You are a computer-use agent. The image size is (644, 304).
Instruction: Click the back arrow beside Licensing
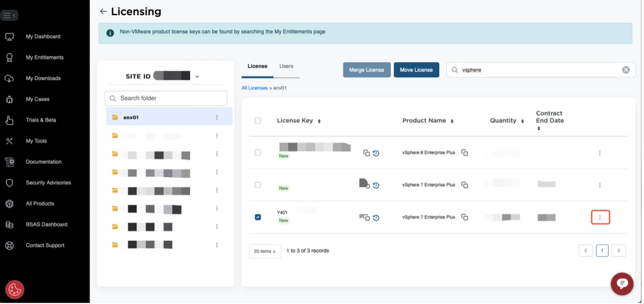(x=103, y=11)
